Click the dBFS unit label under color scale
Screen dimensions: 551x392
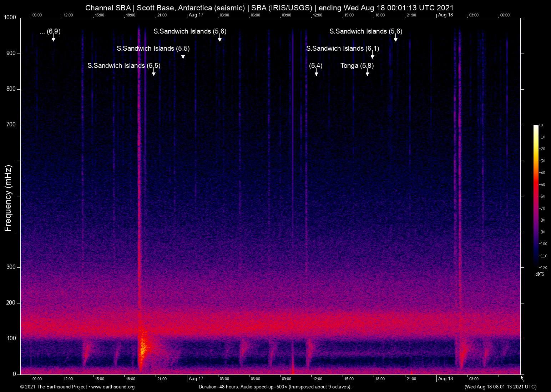tap(540, 274)
